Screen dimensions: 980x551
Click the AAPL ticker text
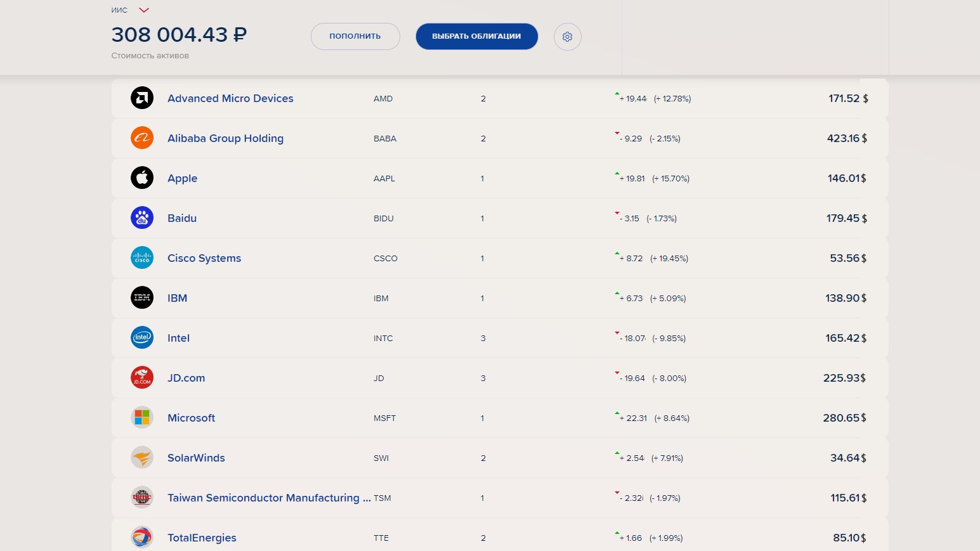[384, 179]
